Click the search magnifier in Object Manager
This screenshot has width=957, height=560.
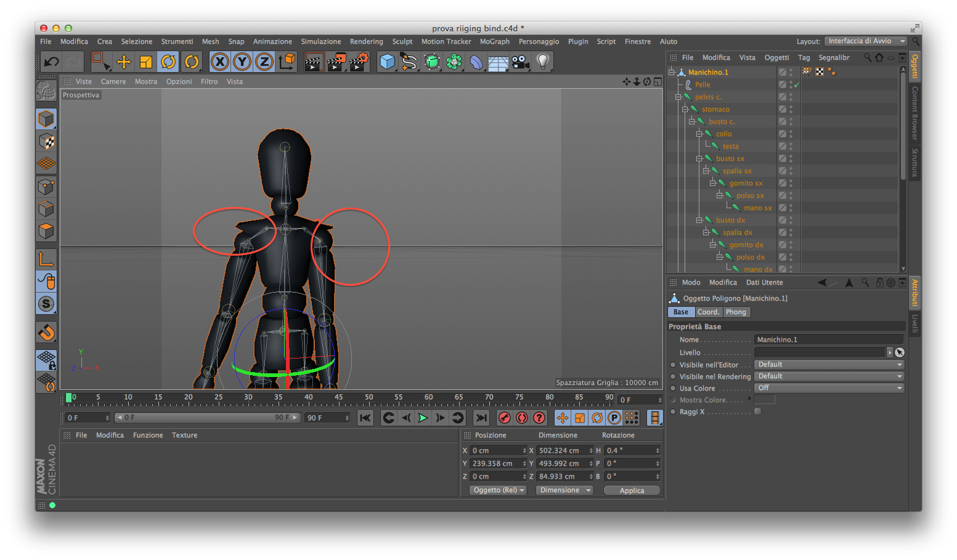pyautogui.click(x=868, y=57)
